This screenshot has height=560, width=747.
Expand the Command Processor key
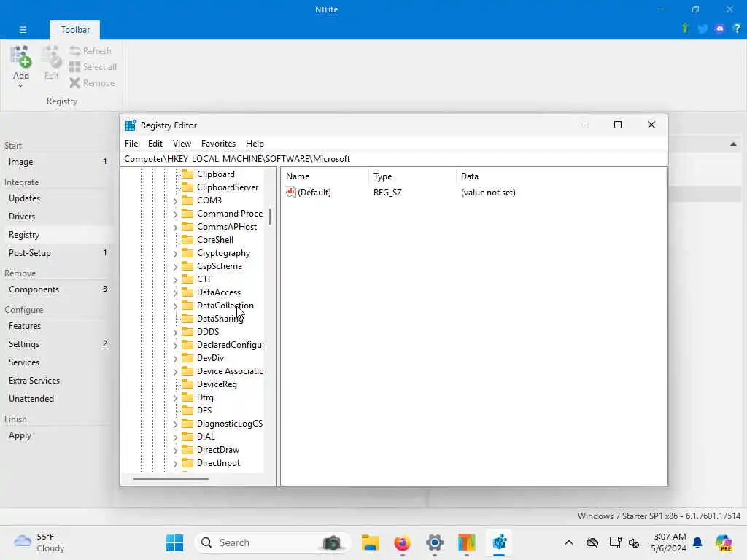(175, 214)
